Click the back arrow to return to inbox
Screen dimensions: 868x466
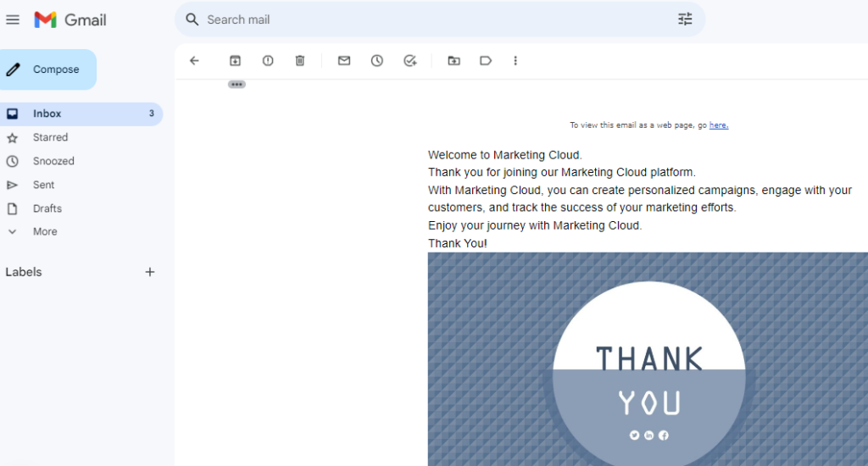point(194,61)
